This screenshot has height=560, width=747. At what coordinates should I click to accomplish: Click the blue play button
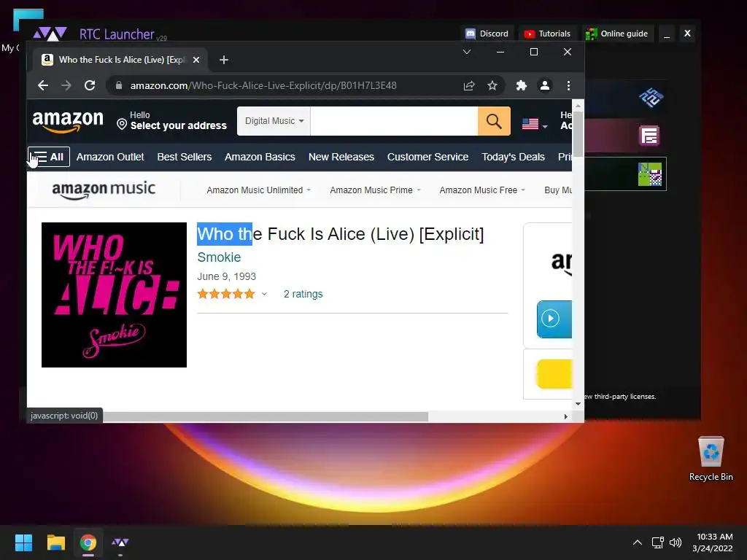(554, 319)
